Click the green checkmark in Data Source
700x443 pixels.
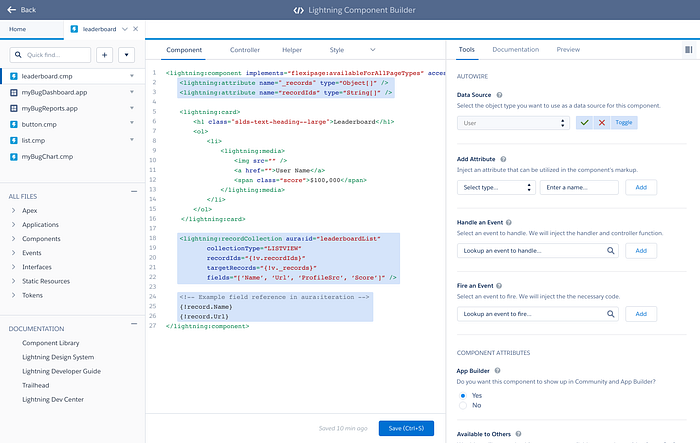[x=585, y=122]
